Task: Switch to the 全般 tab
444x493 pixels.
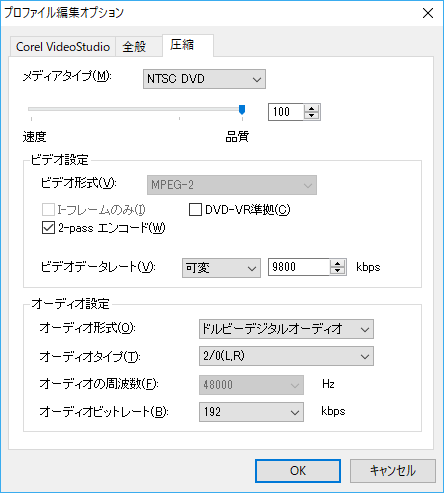Action: coord(138,47)
